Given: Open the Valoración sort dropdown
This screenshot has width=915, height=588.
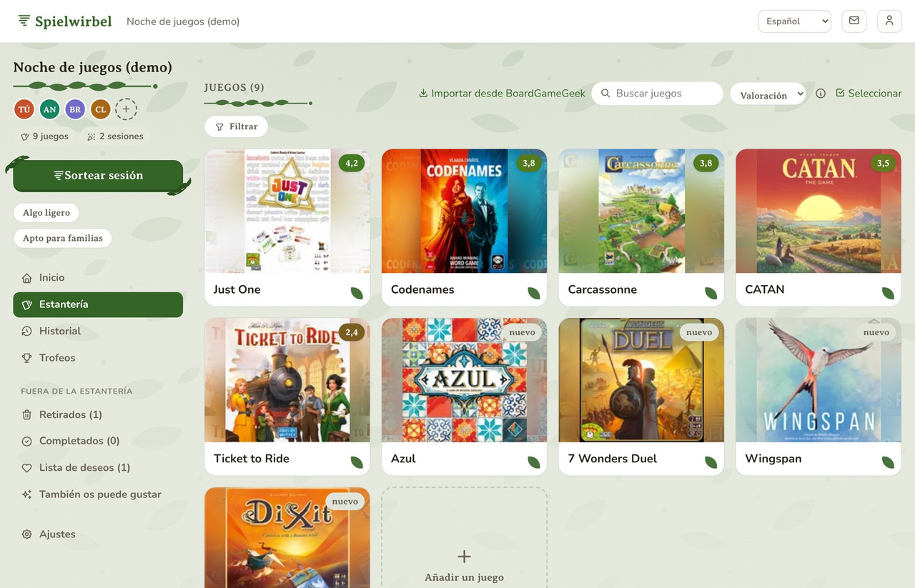Looking at the screenshot, I should [x=768, y=94].
